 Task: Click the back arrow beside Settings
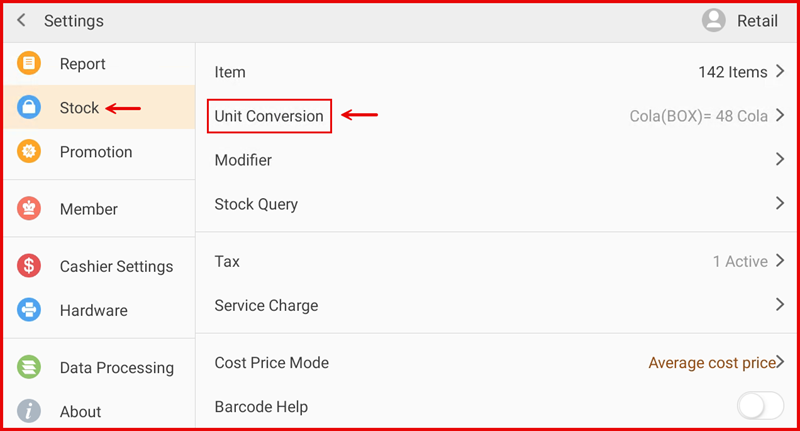[x=22, y=20]
